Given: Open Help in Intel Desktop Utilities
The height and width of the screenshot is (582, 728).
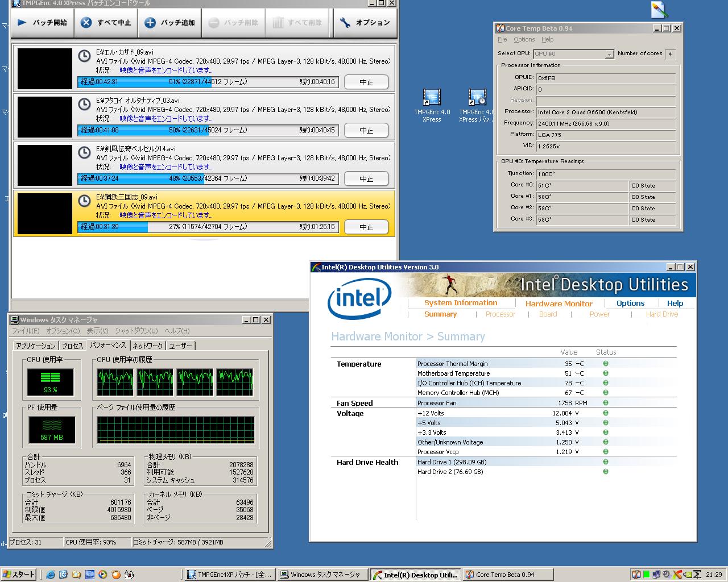Looking at the screenshot, I should coord(675,304).
